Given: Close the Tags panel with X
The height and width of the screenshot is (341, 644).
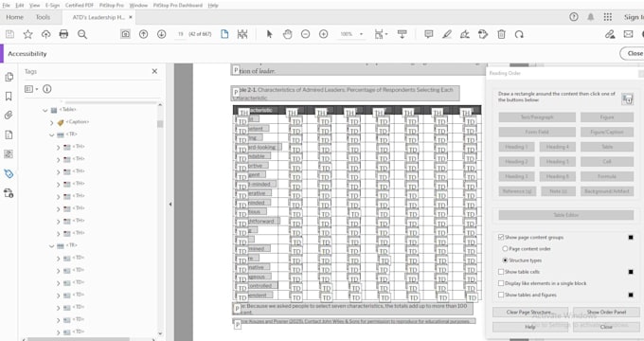Looking at the screenshot, I should coord(154,71).
